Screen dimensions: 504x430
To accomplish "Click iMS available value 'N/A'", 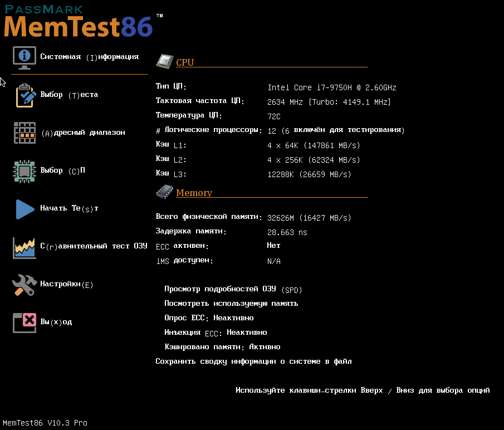I will [274, 261].
